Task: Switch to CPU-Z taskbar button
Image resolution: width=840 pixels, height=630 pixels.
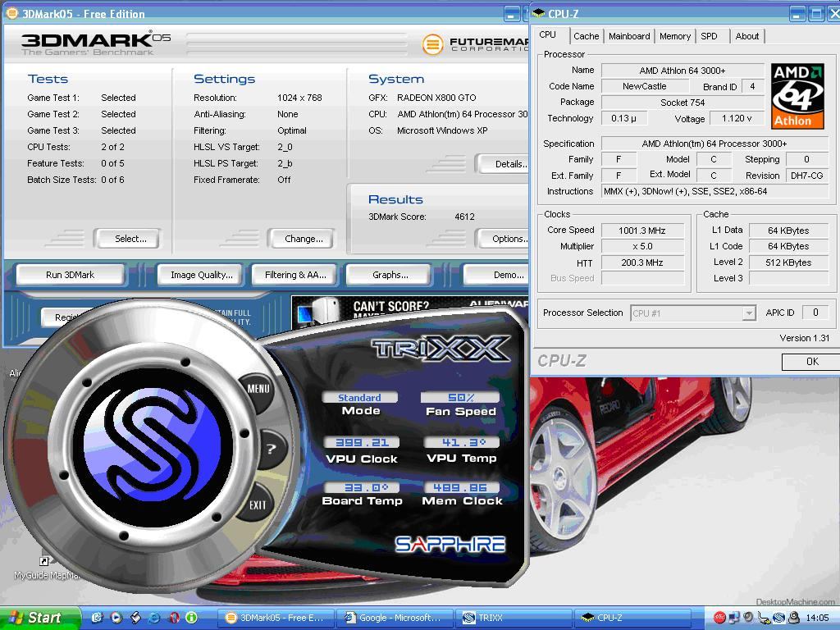Action: [x=632, y=618]
